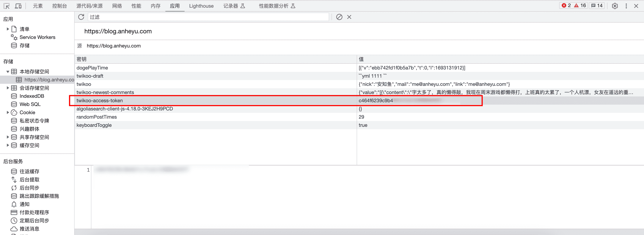
Task: Open 付款处理程序 in the sidebar
Action: 34,212
